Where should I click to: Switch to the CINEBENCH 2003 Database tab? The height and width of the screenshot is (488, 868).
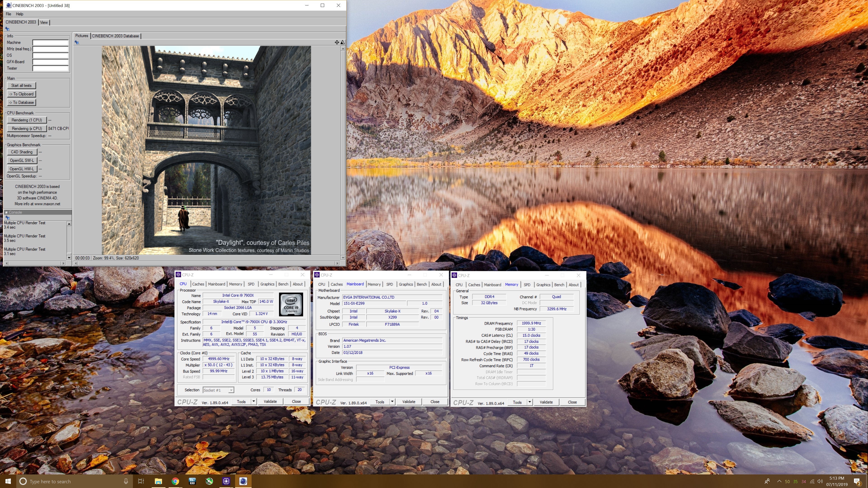(x=115, y=36)
